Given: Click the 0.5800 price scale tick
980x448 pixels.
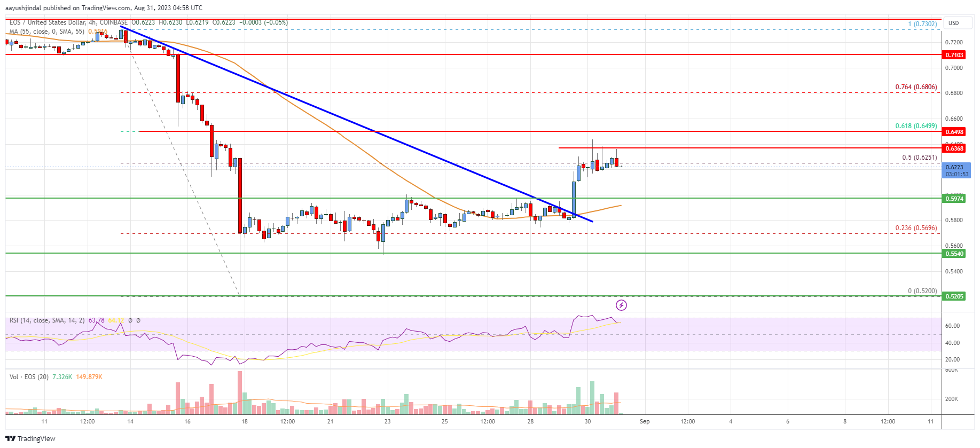Looking at the screenshot, I should click(x=954, y=220).
